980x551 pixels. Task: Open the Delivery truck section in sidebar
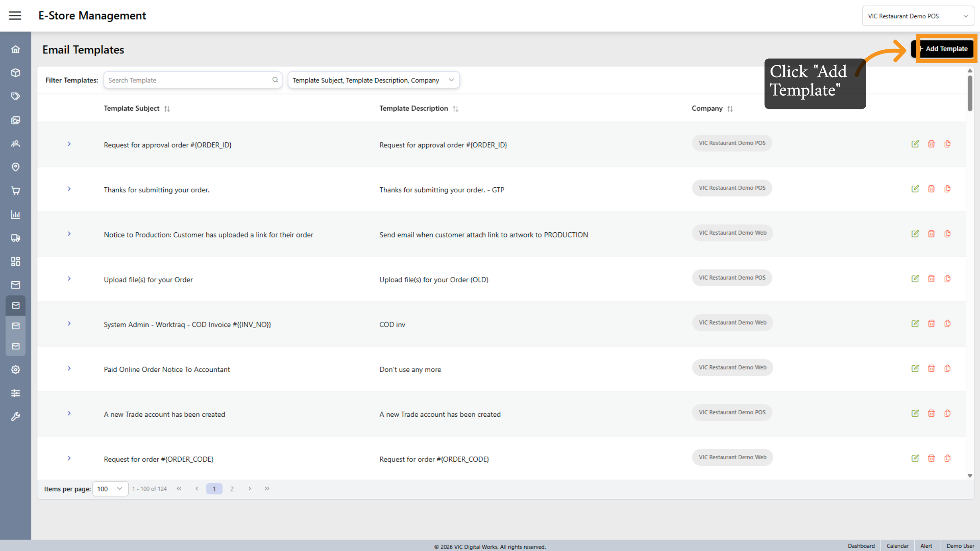pyautogui.click(x=16, y=238)
